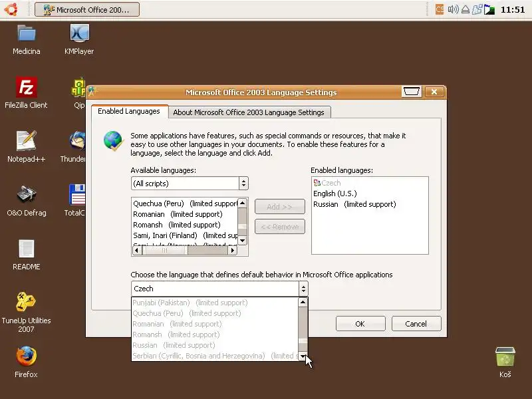Switch to the Enabled Languages tab
532x399 pixels.
[129, 111]
